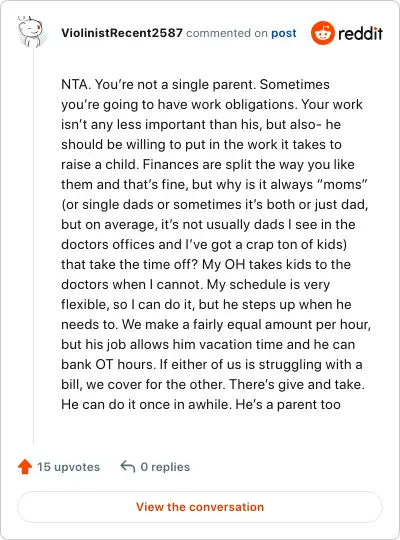Image resolution: width=400 pixels, height=540 pixels.
Task: Click the line 'My OH takes kids to the'
Action: click(276, 264)
